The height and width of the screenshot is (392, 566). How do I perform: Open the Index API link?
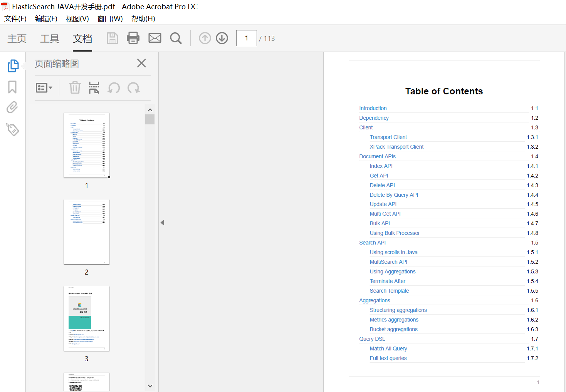pyautogui.click(x=381, y=166)
